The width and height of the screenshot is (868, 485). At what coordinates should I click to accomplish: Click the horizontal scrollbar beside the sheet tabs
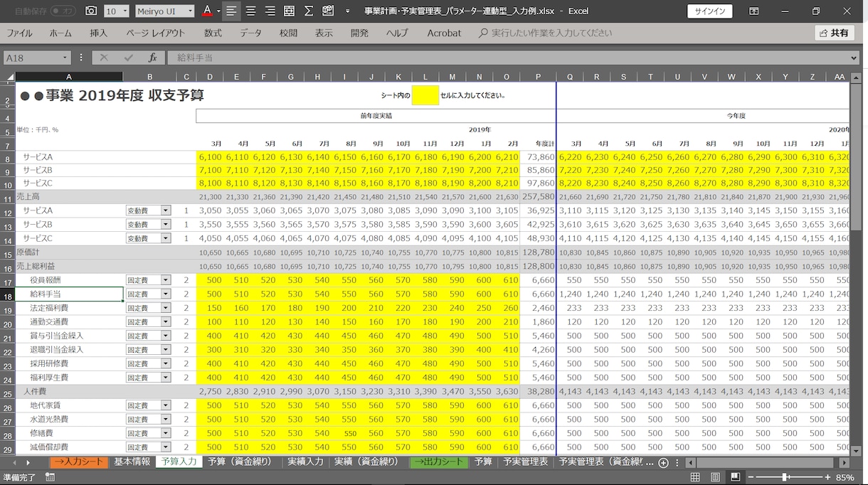pos(765,463)
